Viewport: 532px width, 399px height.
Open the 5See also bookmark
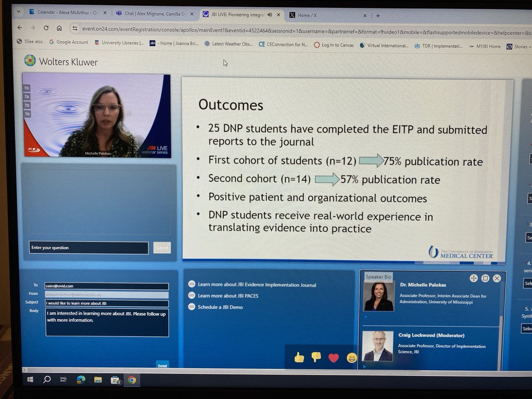[30, 42]
